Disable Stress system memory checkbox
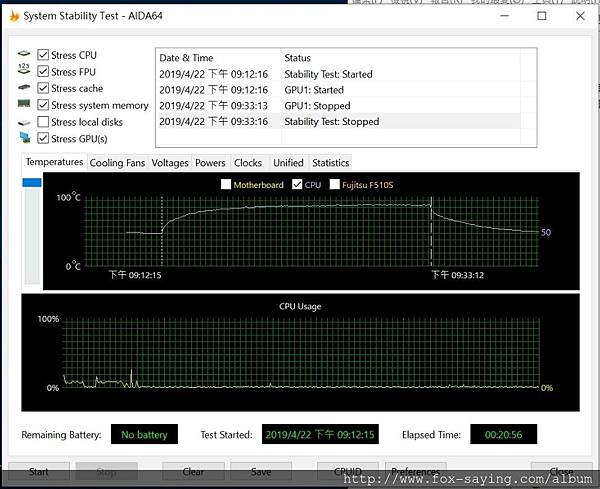 point(43,105)
